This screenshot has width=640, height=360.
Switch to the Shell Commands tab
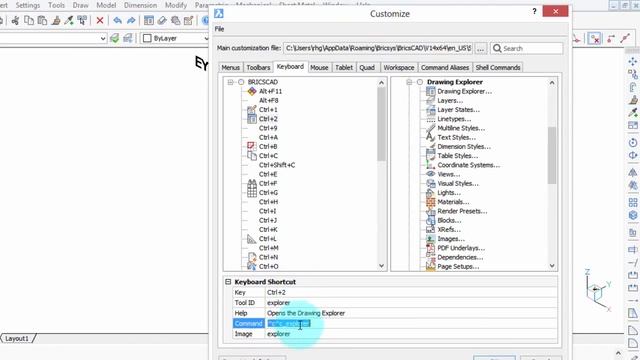click(498, 67)
